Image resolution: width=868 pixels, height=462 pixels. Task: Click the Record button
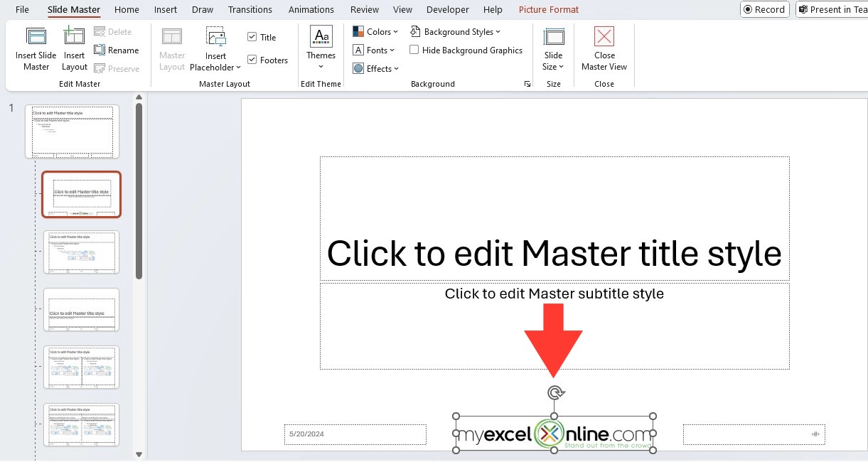coord(765,9)
